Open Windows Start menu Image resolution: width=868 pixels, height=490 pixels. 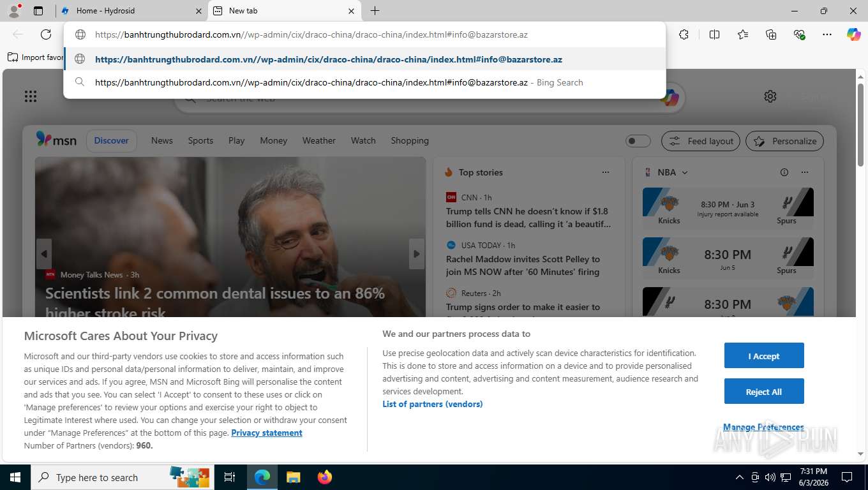coord(15,477)
